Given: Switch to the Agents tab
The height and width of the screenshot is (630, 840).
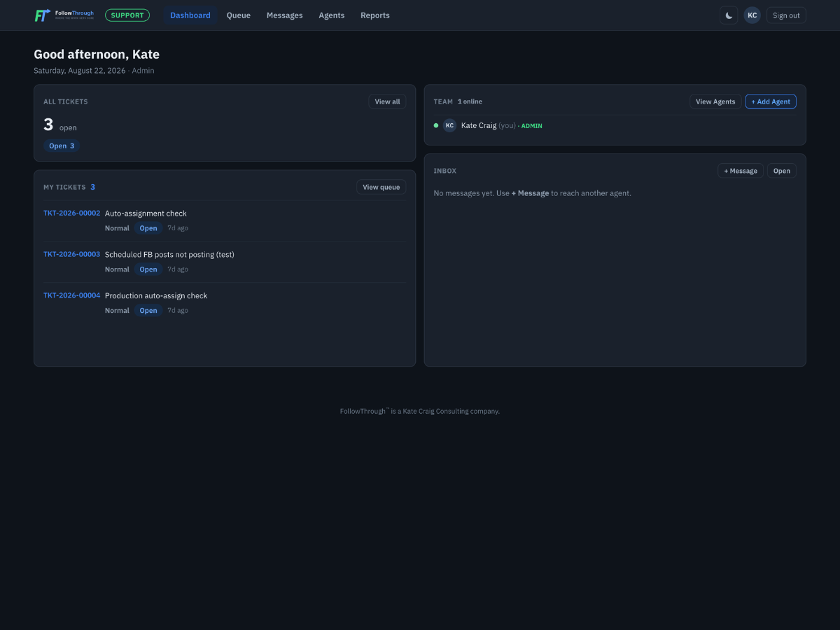Looking at the screenshot, I should (332, 15).
